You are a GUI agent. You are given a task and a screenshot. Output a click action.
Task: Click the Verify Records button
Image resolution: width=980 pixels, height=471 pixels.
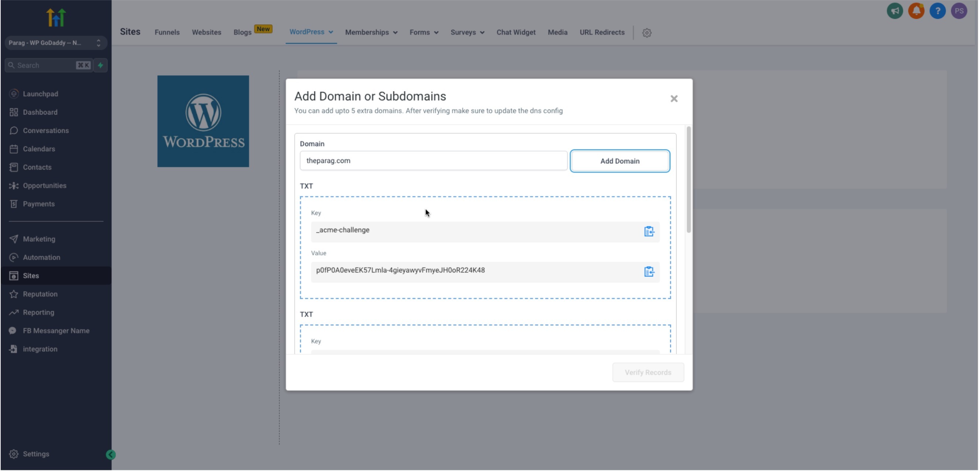647,373
